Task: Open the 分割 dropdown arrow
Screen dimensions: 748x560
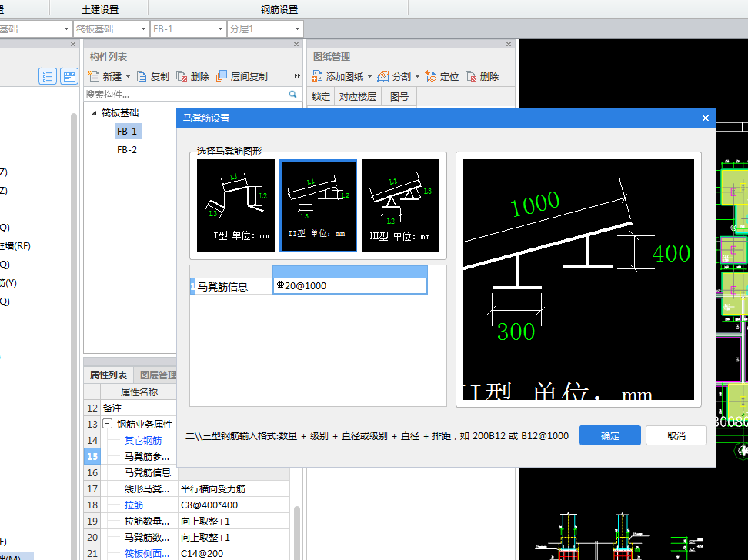Action: tap(417, 77)
